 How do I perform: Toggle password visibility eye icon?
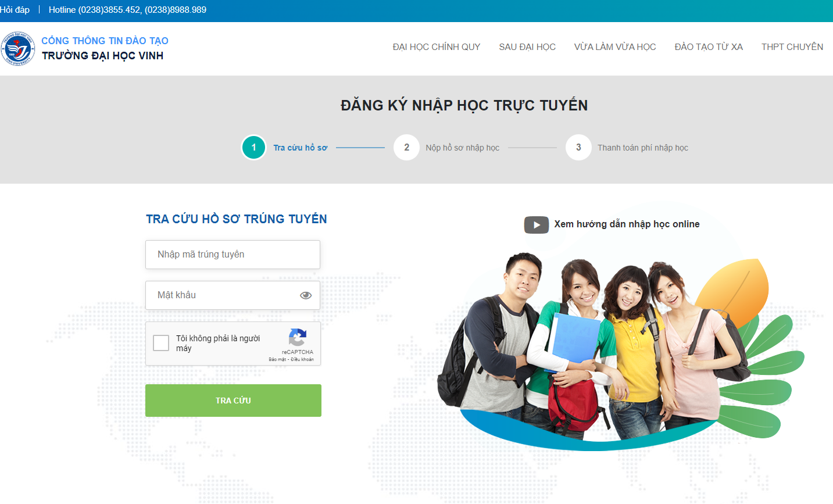click(306, 295)
